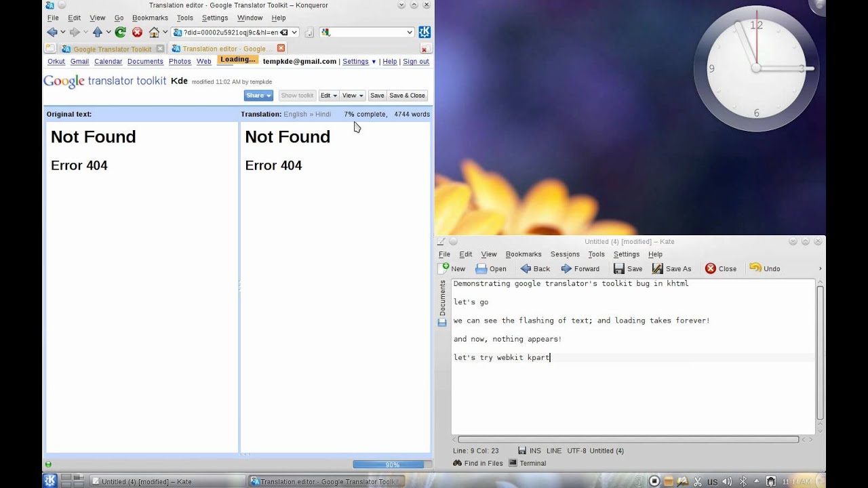The image size is (868, 488).
Task: Click the Bluetooth icon in system tray
Action: (x=743, y=481)
